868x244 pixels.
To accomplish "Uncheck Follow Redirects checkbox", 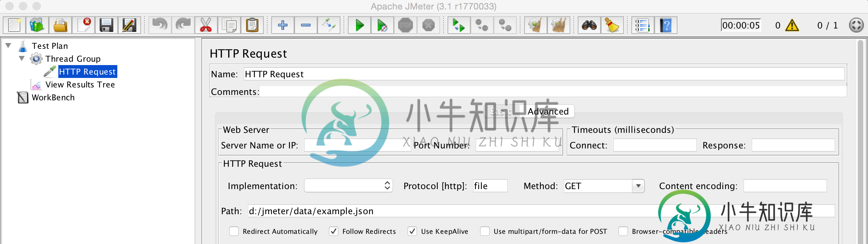I will 334,231.
